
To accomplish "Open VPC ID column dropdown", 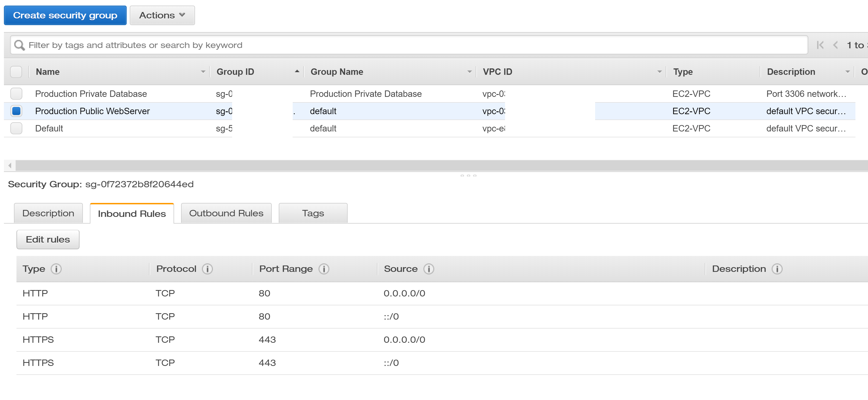I will point(659,72).
